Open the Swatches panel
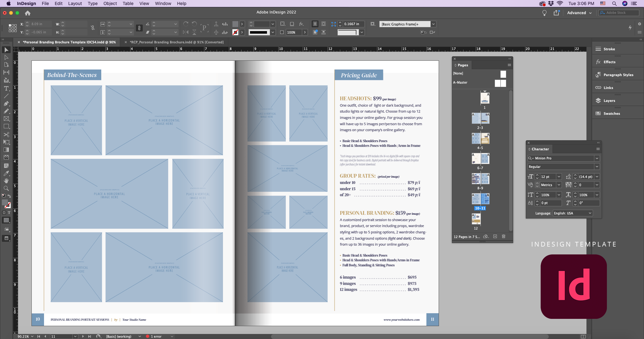This screenshot has width=644, height=339. coord(611,113)
